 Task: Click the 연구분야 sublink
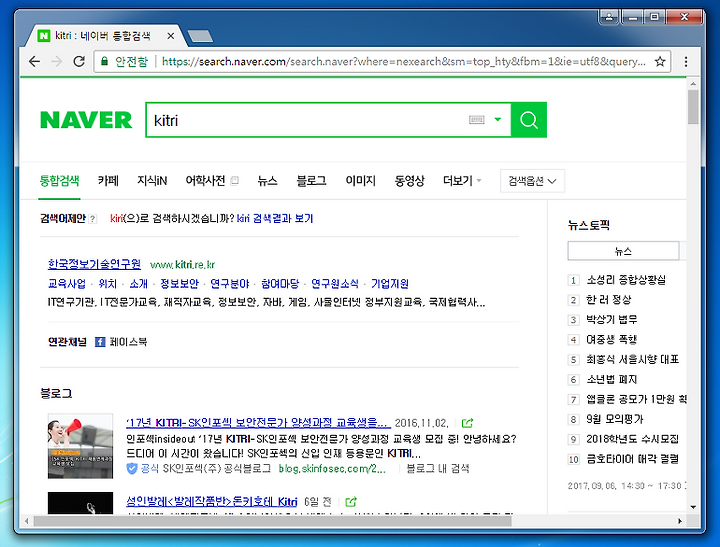point(230,284)
